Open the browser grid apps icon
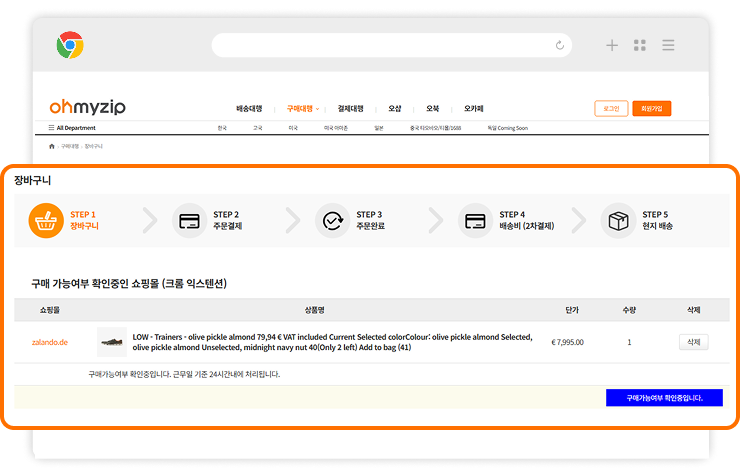 (640, 45)
